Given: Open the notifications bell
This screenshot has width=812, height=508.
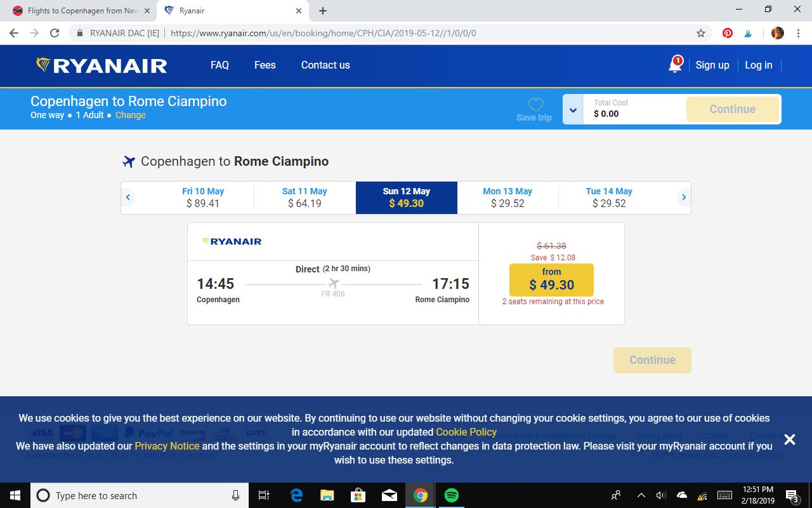Looking at the screenshot, I should (x=675, y=65).
